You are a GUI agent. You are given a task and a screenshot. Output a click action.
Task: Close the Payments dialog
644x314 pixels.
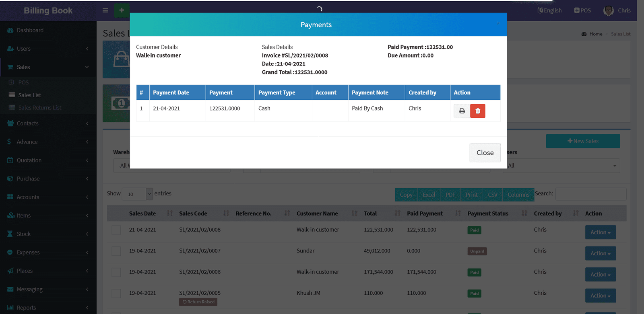485,153
